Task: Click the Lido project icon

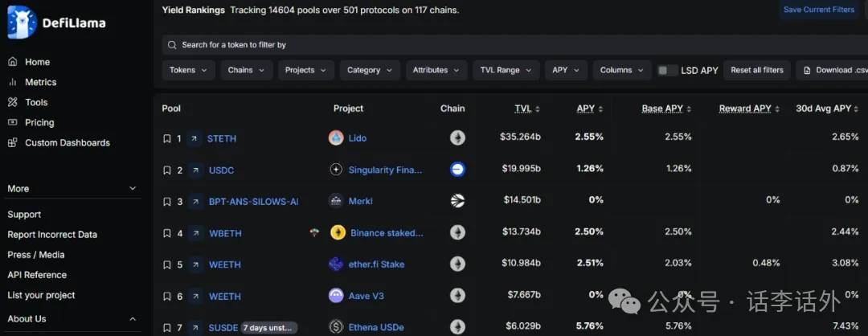Action: (336, 138)
